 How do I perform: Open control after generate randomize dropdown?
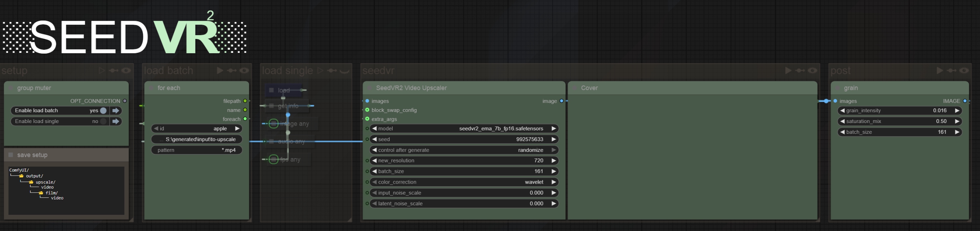pyautogui.click(x=464, y=150)
